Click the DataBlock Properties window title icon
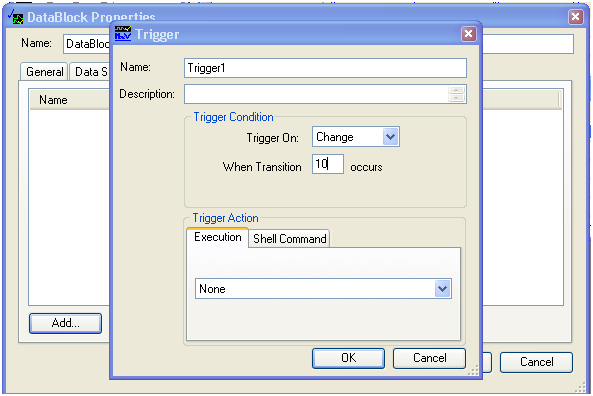This screenshot has height=396, width=593. 16,17
